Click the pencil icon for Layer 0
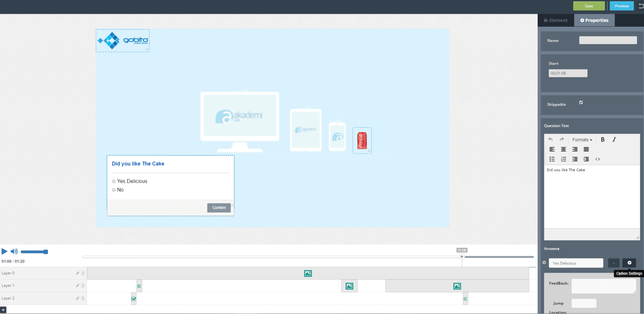Image resolution: width=644 pixels, height=314 pixels. click(77, 273)
